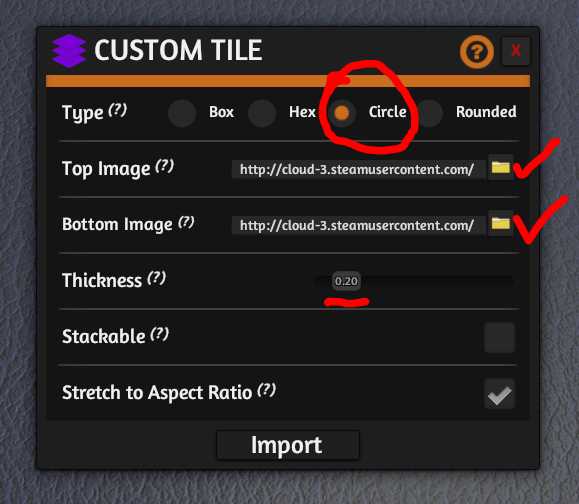Select the Circle tile type
The width and height of the screenshot is (579, 504).
click(342, 113)
